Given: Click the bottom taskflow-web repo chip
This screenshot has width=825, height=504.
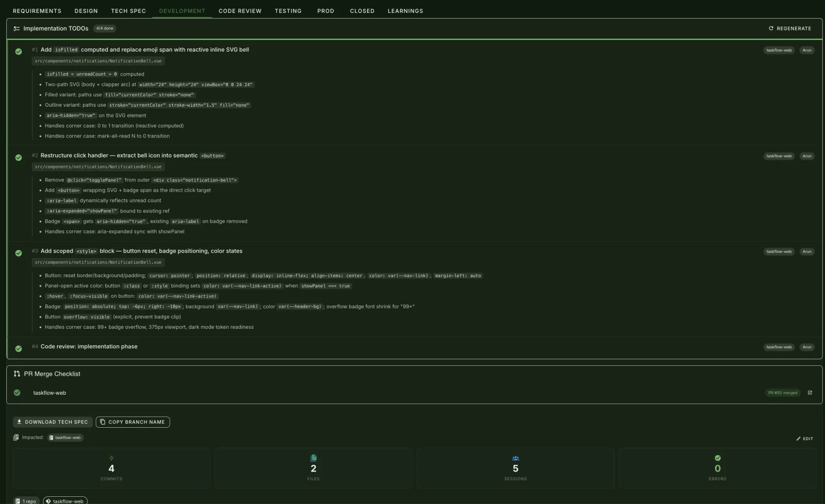Looking at the screenshot, I should tap(65, 501).
